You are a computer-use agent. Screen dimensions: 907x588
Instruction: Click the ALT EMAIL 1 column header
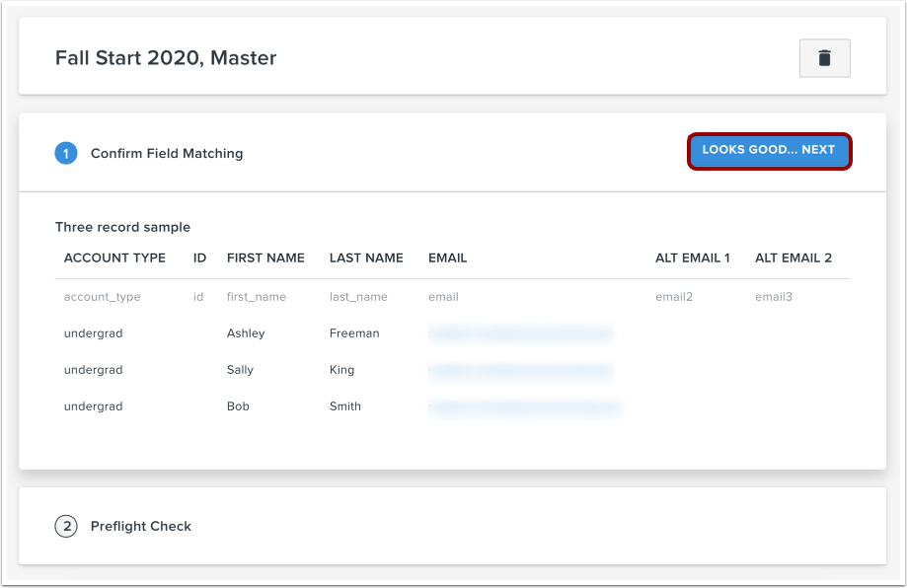pos(693,257)
